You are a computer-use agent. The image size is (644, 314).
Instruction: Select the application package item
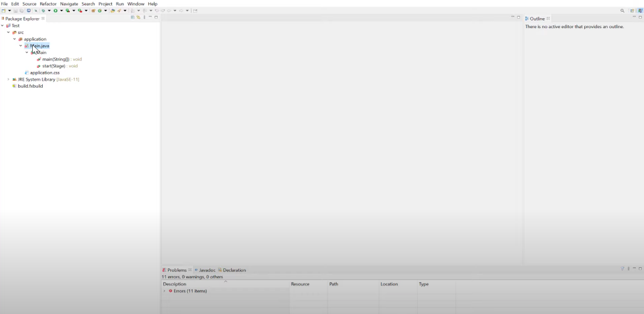(35, 39)
